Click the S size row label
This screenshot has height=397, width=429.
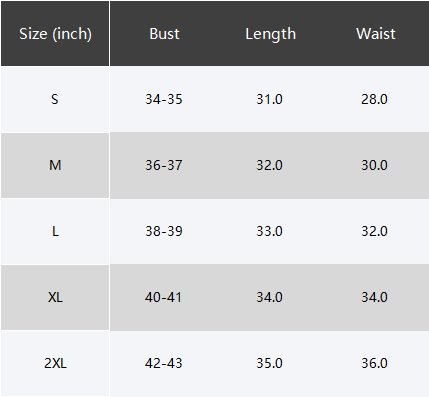tap(55, 99)
